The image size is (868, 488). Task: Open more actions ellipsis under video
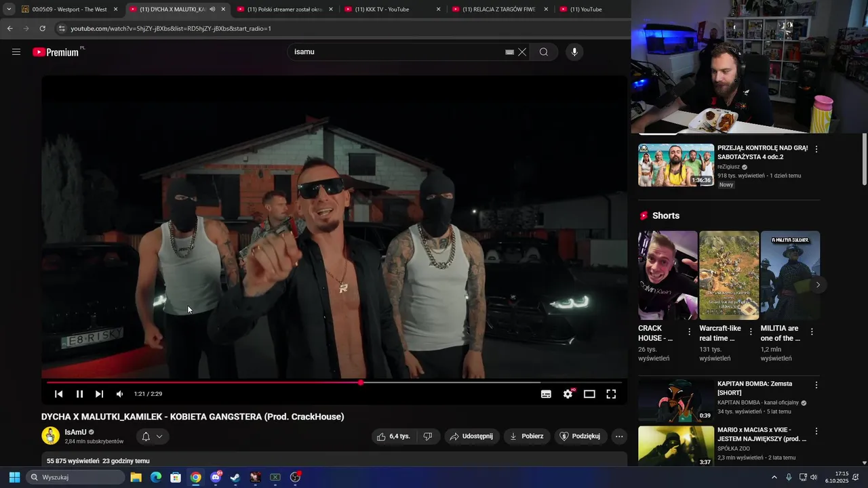click(619, 436)
